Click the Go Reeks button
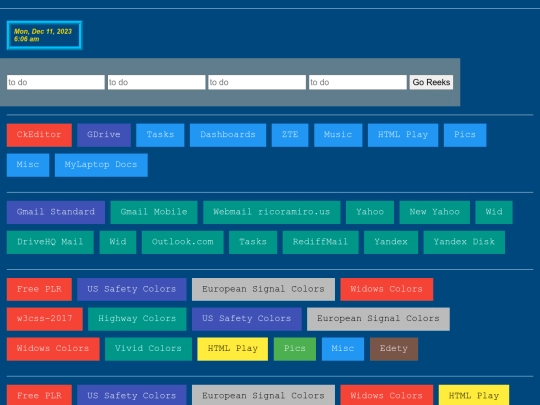This screenshot has width=540, height=405. [x=431, y=82]
